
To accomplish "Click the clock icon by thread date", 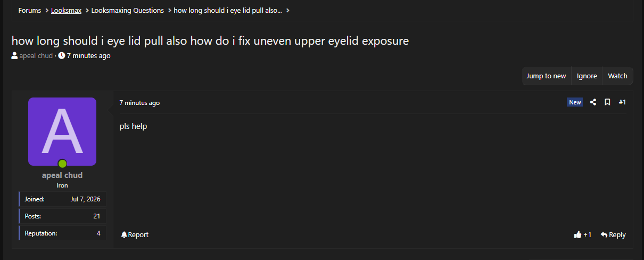I will (61, 55).
